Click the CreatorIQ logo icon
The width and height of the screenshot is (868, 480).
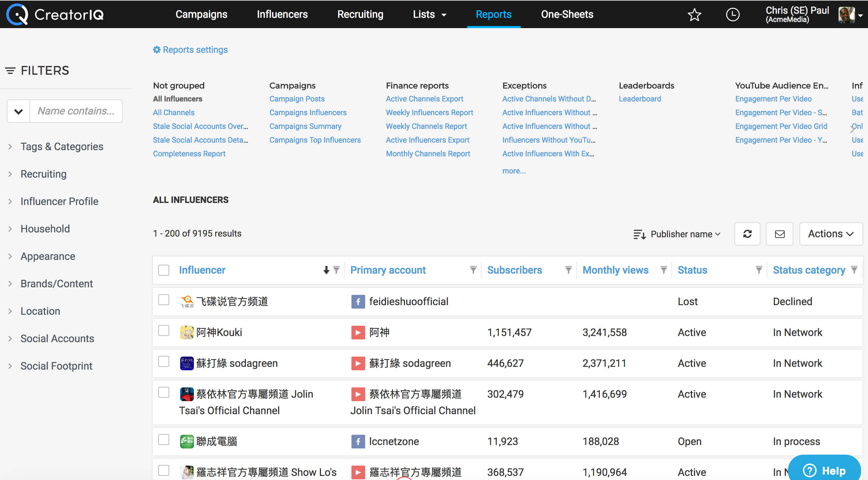pyautogui.click(x=17, y=14)
